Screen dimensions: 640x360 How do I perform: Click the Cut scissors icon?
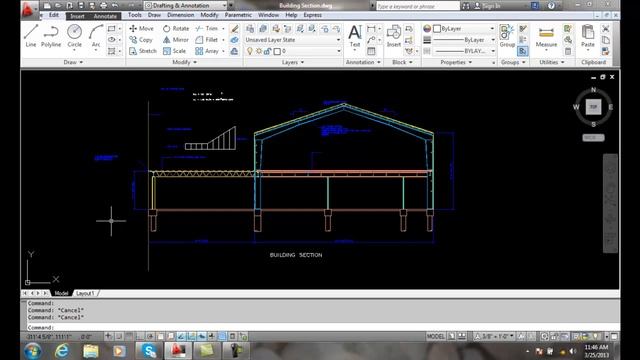606,29
